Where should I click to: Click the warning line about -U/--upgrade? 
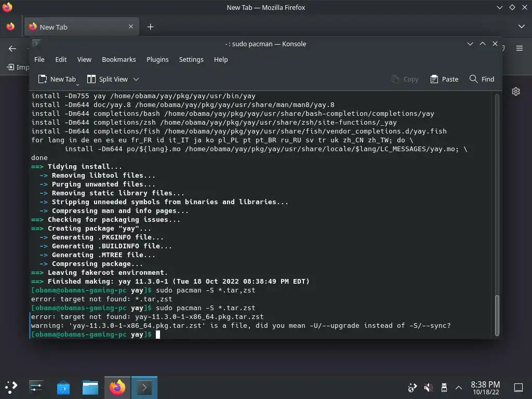[x=241, y=325]
